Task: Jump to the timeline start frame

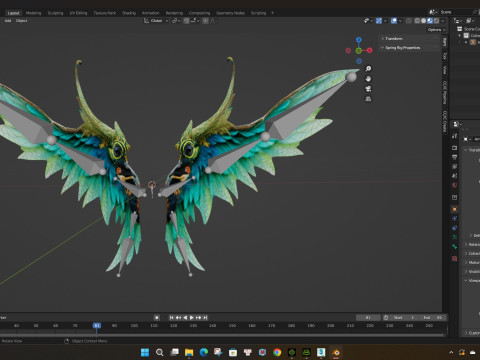Action: coord(171,317)
